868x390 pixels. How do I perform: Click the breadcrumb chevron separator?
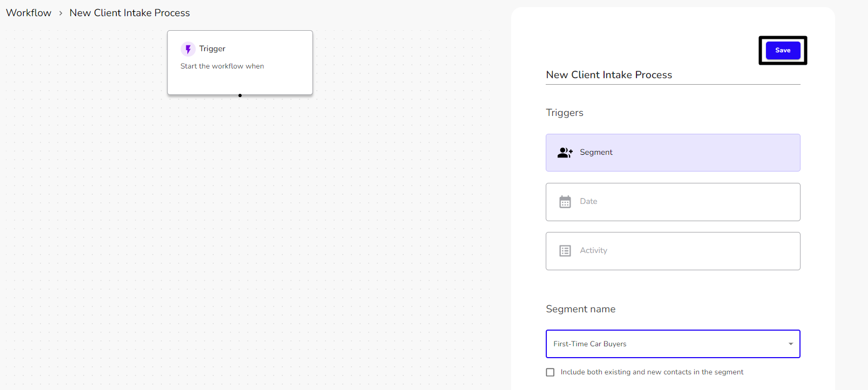pos(60,13)
